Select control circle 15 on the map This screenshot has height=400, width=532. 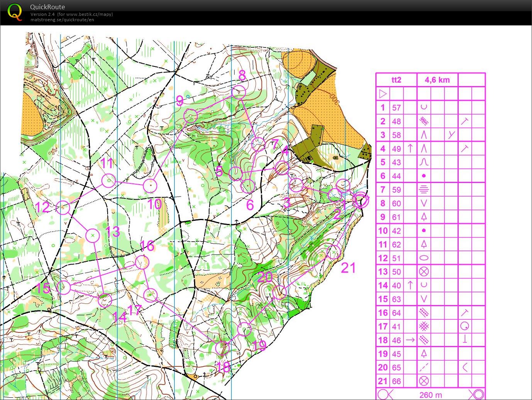[x=64, y=287]
